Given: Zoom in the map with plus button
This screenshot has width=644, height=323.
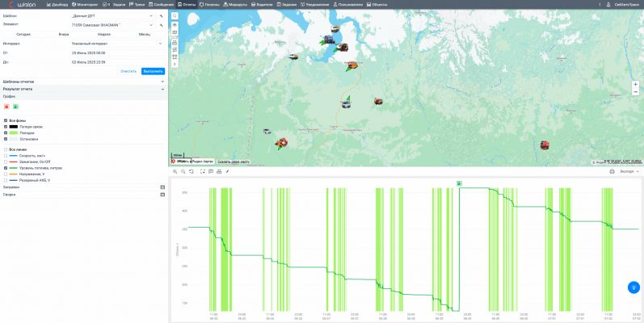Looking at the screenshot, I should coord(636,84).
